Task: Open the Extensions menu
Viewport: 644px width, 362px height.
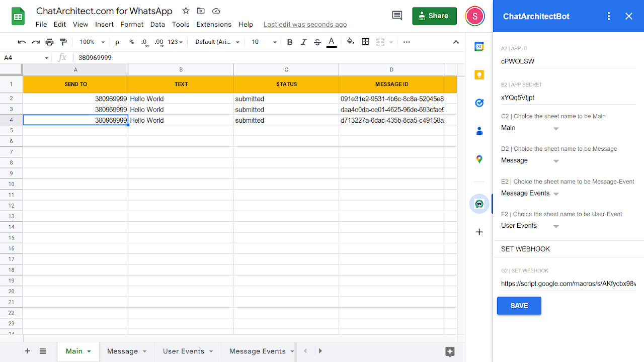Action: (x=214, y=24)
